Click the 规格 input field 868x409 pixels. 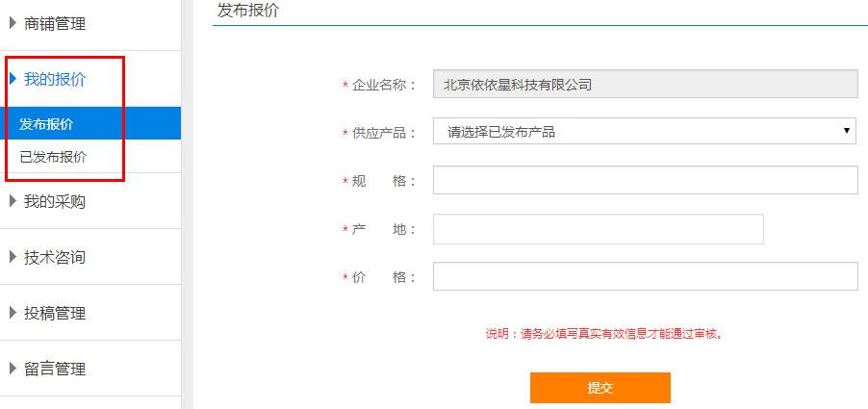coord(645,180)
